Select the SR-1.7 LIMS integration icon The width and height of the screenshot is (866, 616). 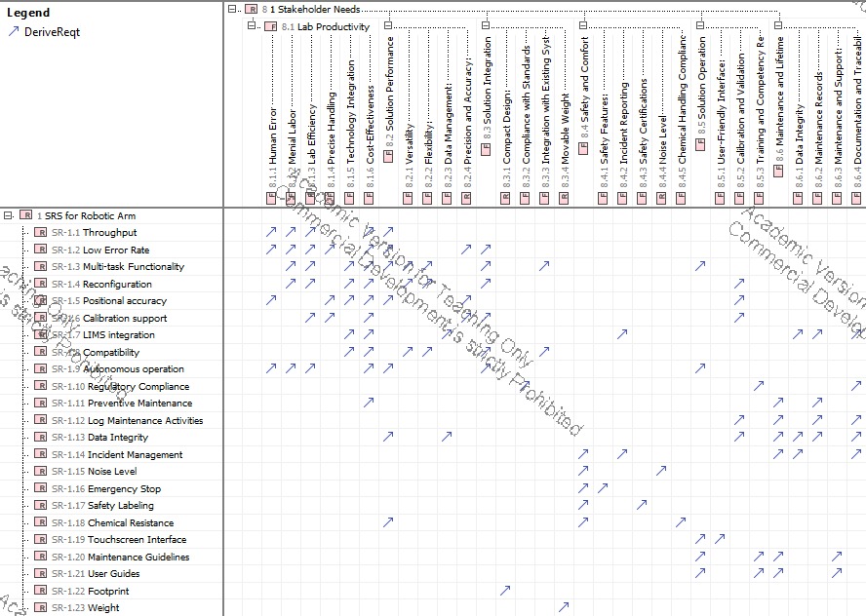40,334
